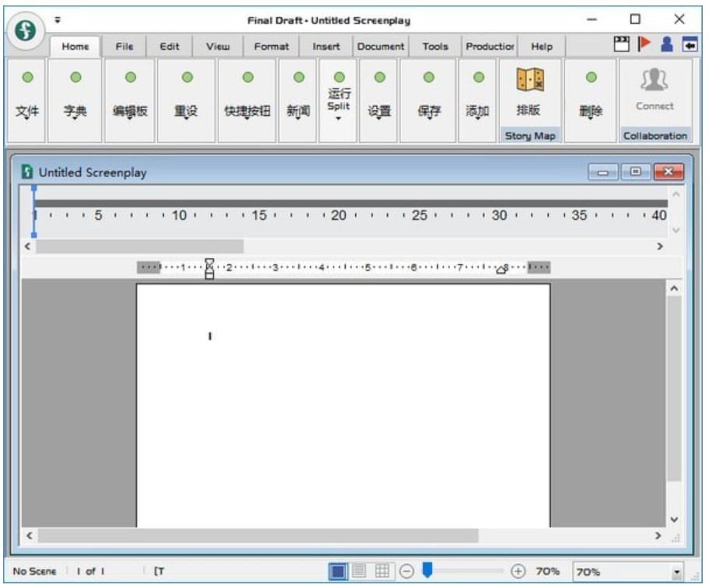Click the left indent marker on ruler
Screen dimensions: 712x588
pyautogui.click(x=209, y=269)
